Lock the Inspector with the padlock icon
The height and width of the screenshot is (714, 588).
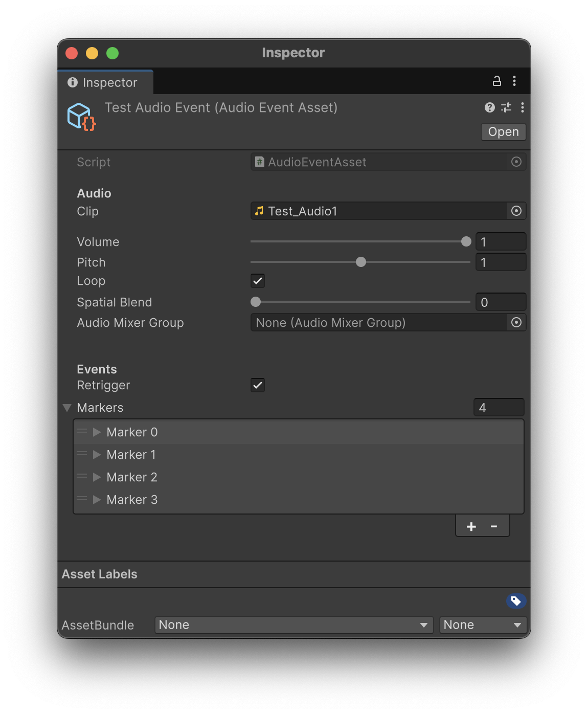point(496,81)
